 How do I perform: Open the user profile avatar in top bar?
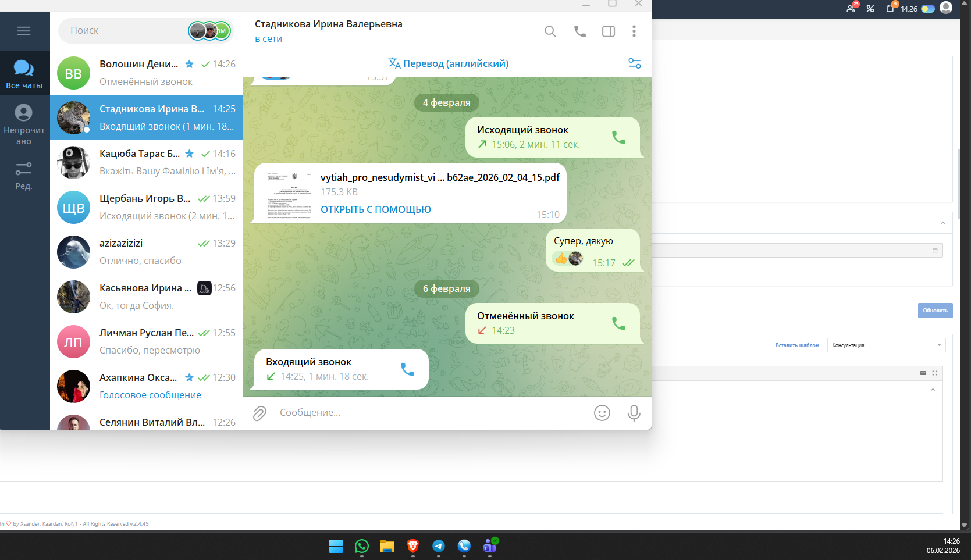[946, 8]
